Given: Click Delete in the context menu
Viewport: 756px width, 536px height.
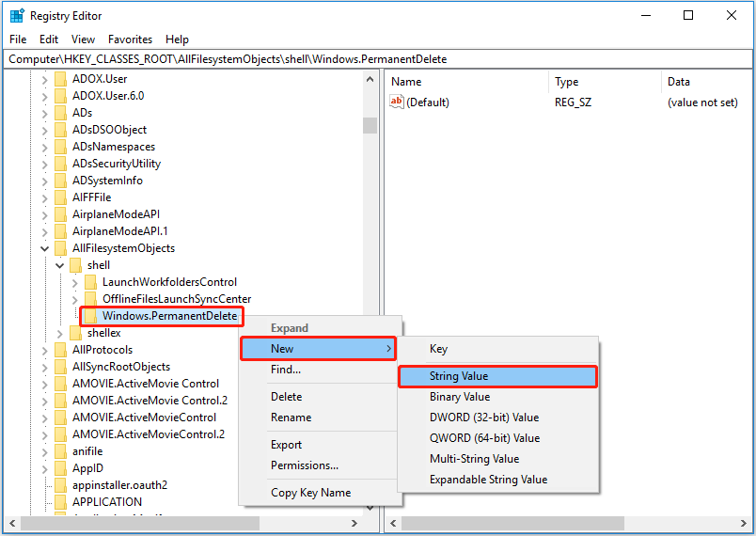Looking at the screenshot, I should tap(320, 397).
